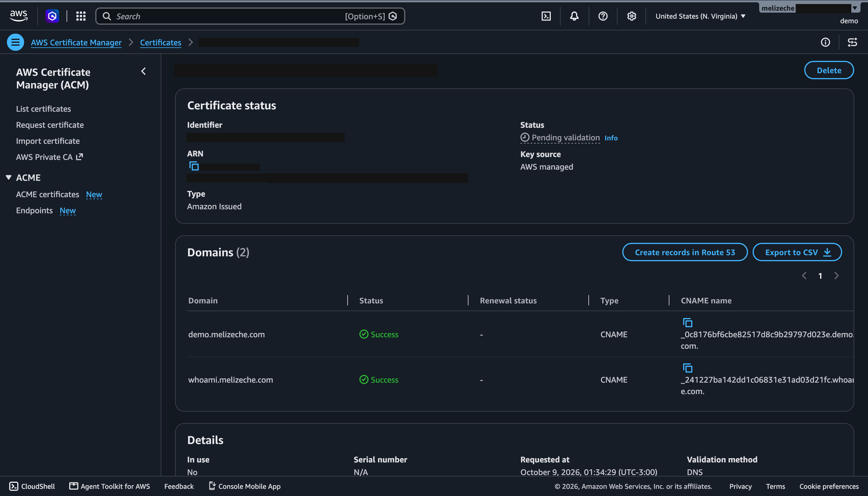Open ACME certificates in sidebar

[x=47, y=194]
